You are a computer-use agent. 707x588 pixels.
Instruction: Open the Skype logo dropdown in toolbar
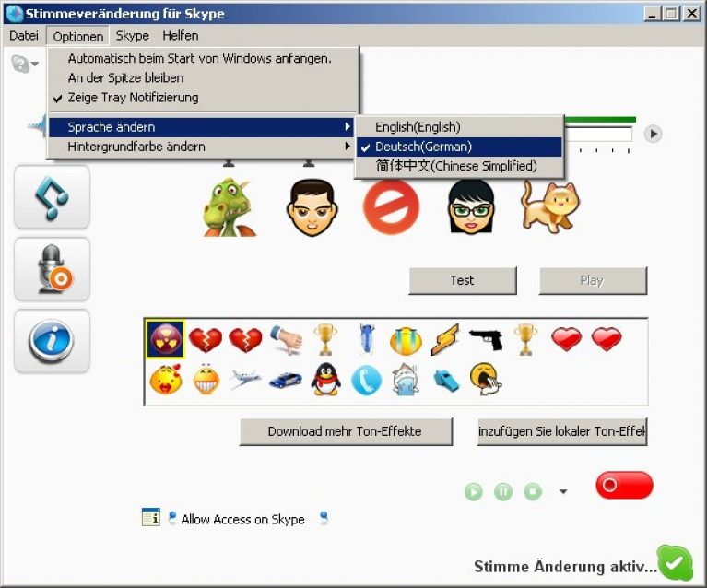(24, 64)
